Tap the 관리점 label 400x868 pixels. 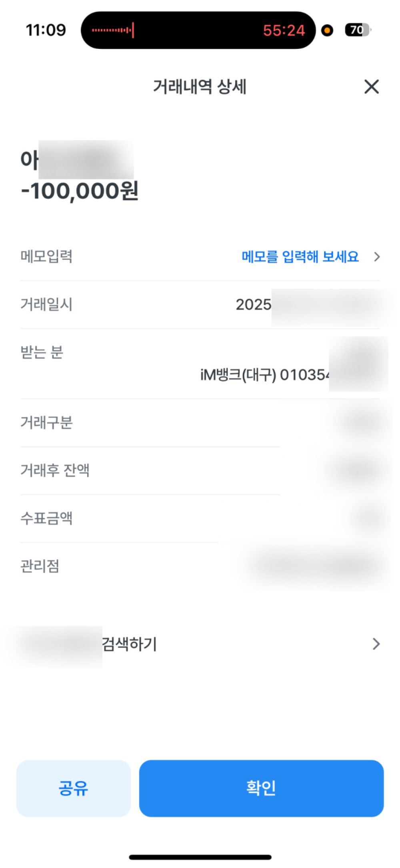tap(40, 566)
